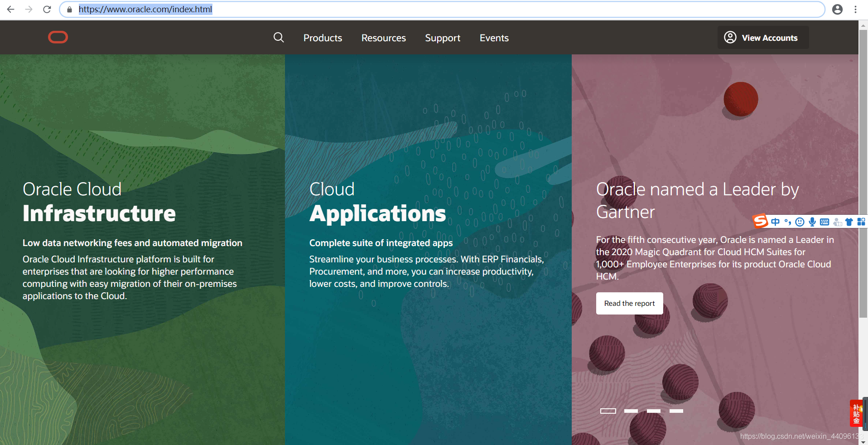
Task: Click the Read the report button
Action: [629, 303]
